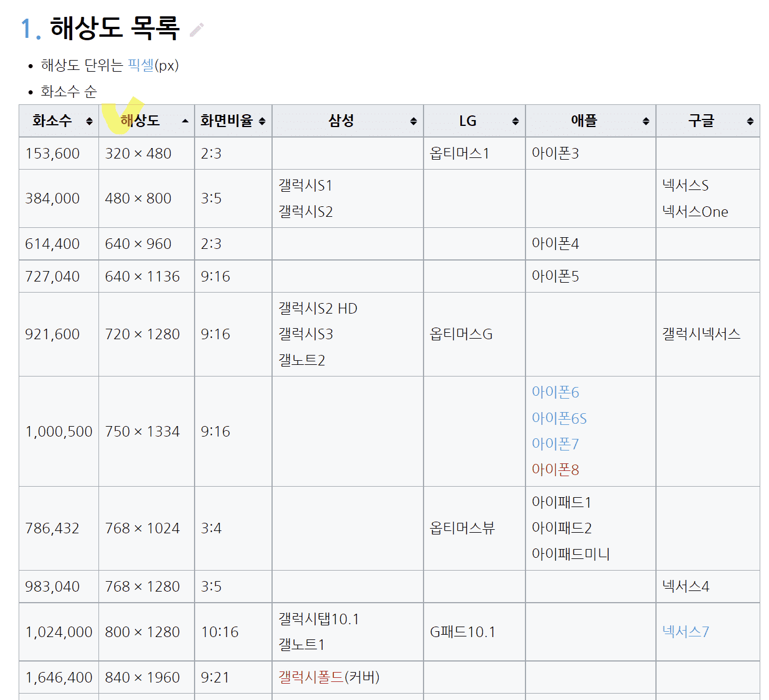Open the 아이폰6S link

click(559, 418)
